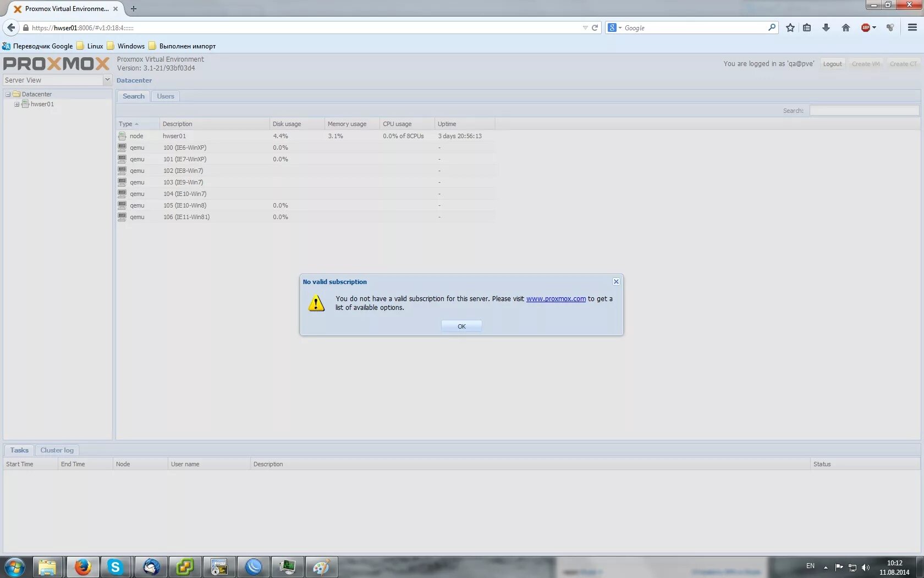Image resolution: width=924 pixels, height=578 pixels.
Task: Open the Выполнен импорт bookmarks folder
Action: tap(182, 46)
